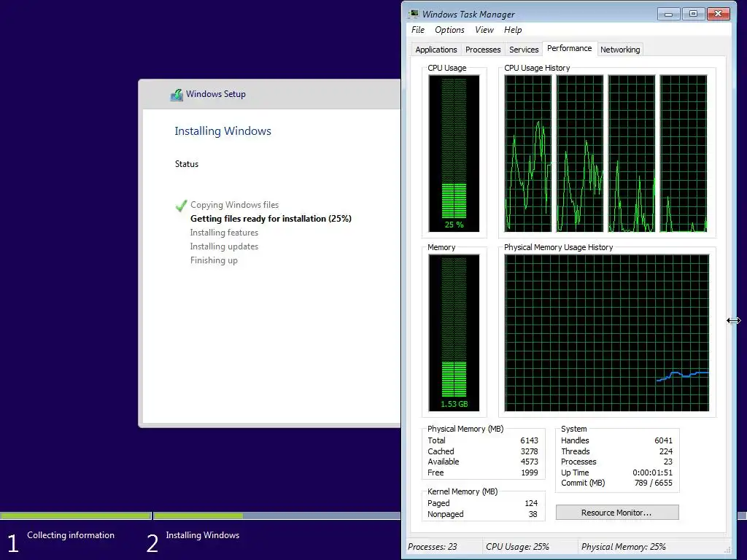The width and height of the screenshot is (747, 560).
Task: Click the first CPU Usage History graph
Action: coord(528,153)
